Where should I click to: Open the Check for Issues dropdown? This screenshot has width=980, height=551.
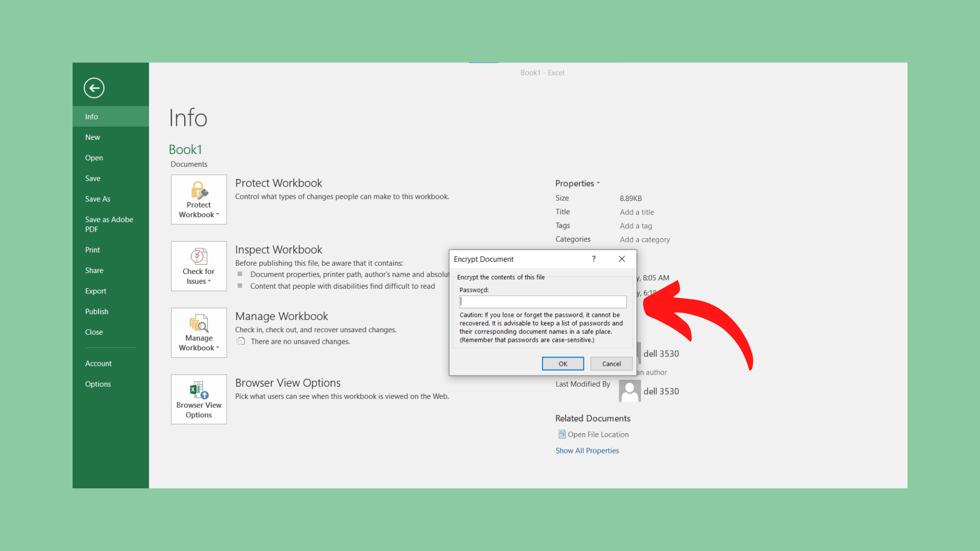pyautogui.click(x=199, y=266)
